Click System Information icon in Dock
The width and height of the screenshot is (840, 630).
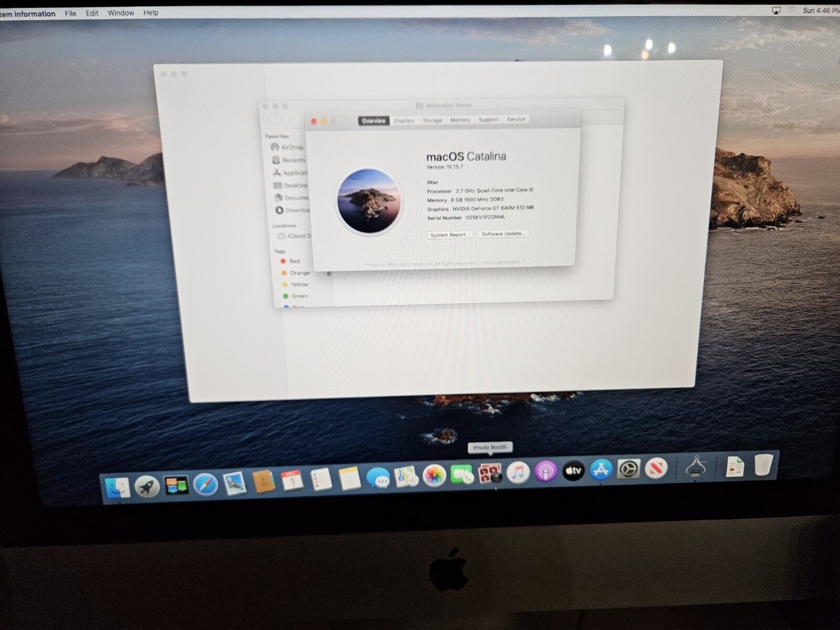[695, 466]
